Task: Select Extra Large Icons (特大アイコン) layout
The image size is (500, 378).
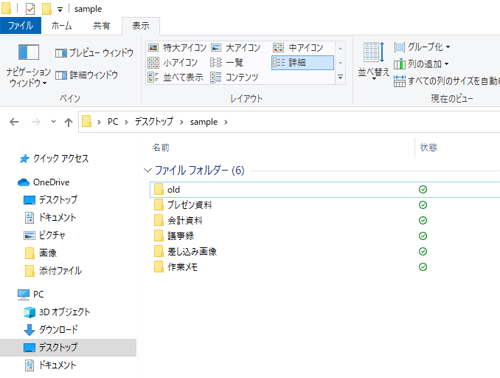Action: [x=177, y=48]
